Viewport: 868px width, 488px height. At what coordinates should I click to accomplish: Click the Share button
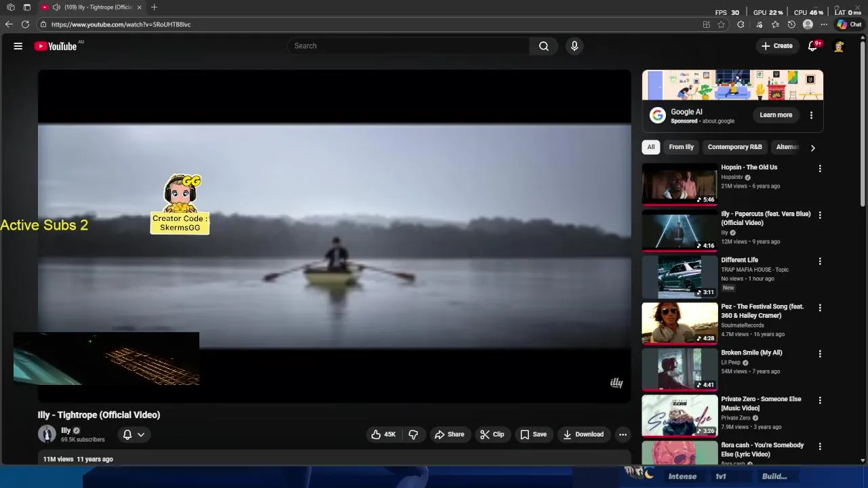(450, 434)
